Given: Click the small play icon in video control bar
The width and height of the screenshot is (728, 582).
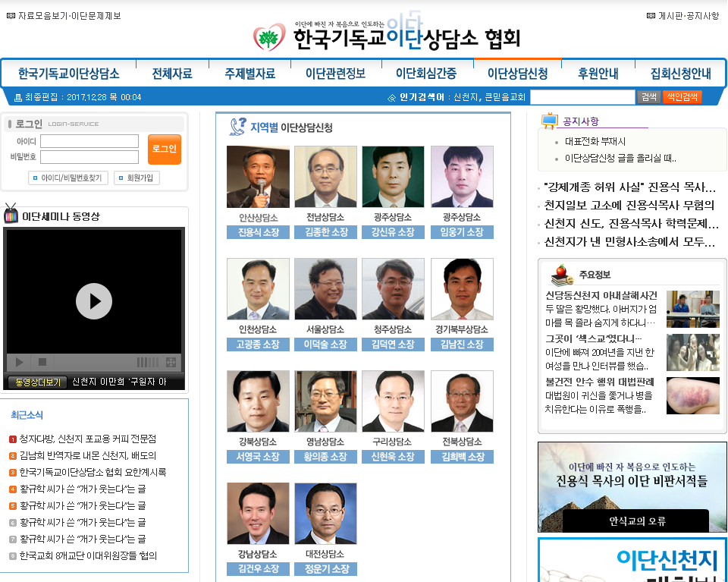Looking at the screenshot, I should 19,362.
